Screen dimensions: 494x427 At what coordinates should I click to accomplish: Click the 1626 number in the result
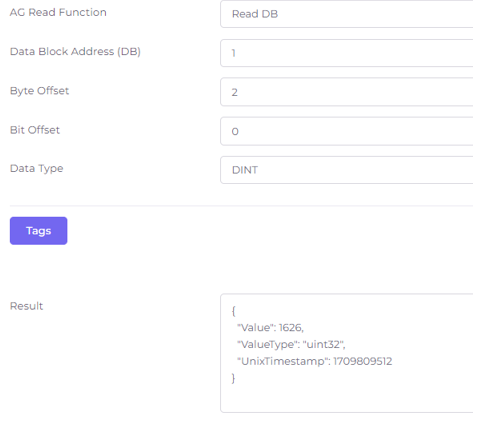click(290, 327)
